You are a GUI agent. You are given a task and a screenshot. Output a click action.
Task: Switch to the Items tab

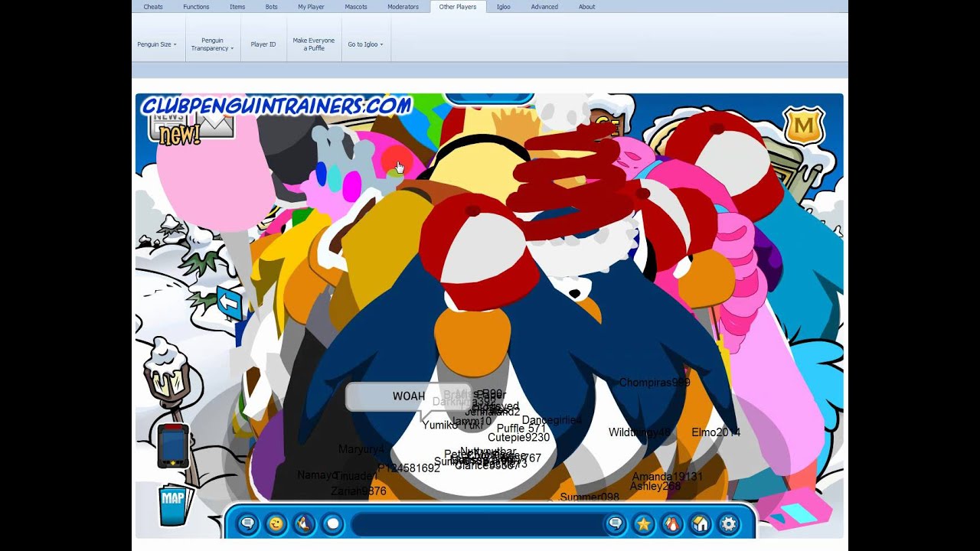pyautogui.click(x=237, y=7)
